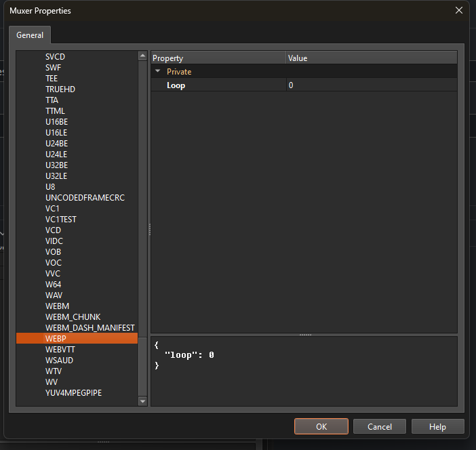
Task: Choose the WAV muxer format
Action: click(x=54, y=295)
